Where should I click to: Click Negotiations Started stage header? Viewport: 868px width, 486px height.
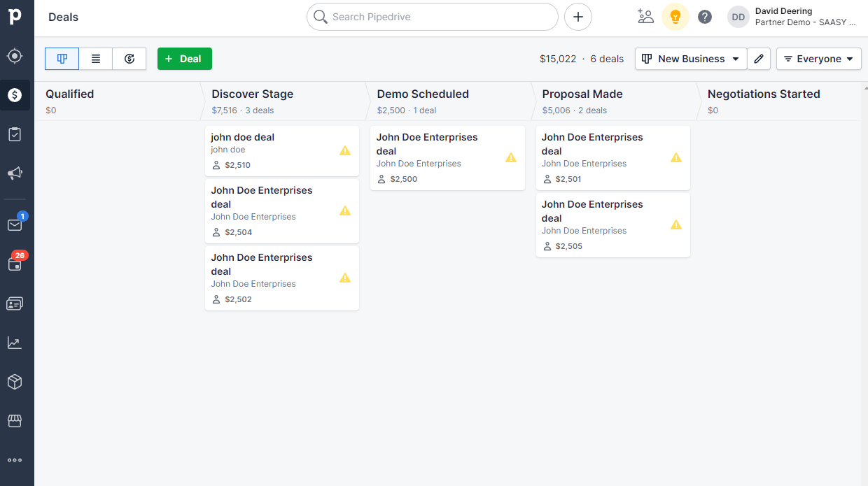tap(764, 94)
